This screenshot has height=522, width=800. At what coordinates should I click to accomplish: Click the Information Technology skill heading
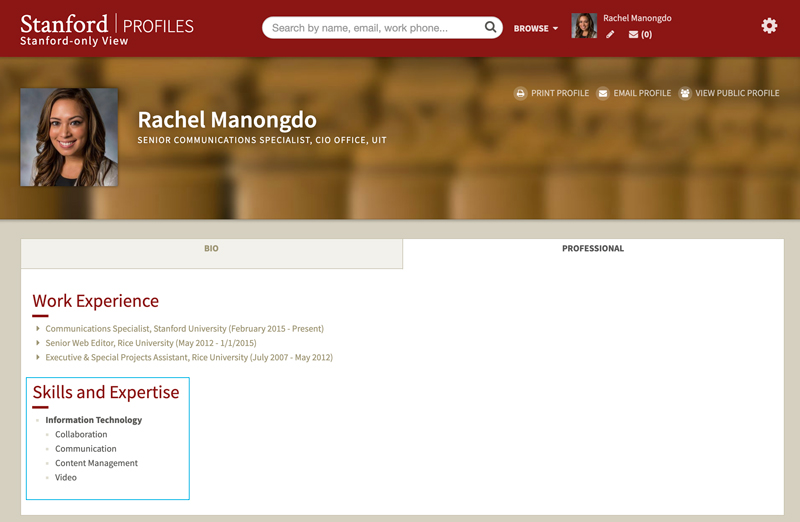coord(94,420)
